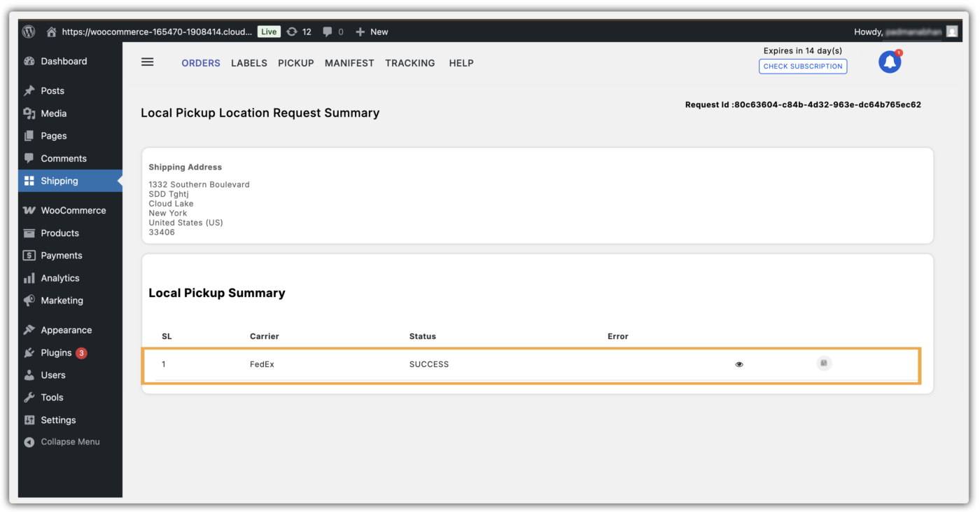Click the WooCommerce logo icon

pyautogui.click(x=29, y=210)
